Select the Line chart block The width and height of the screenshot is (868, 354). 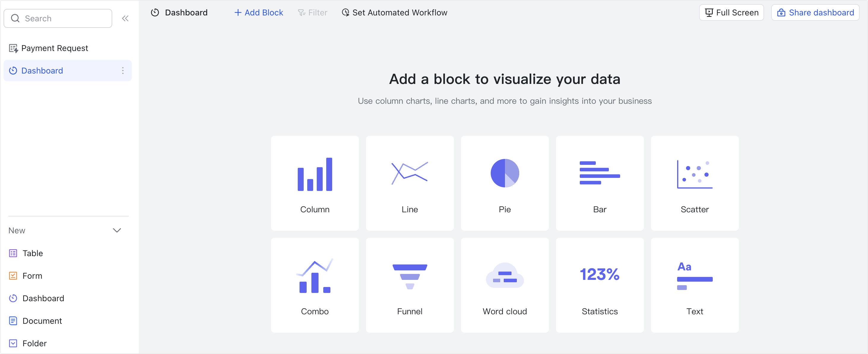pos(410,184)
